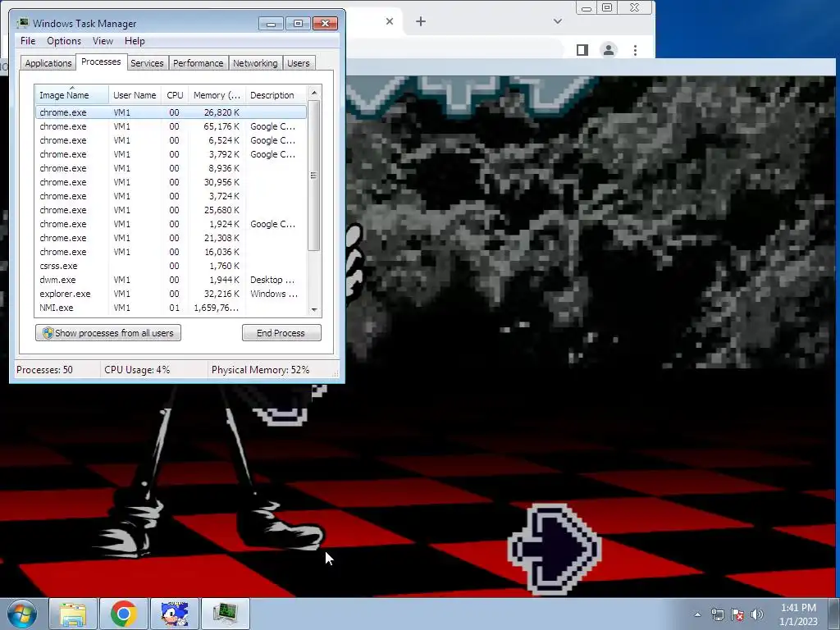Select chrome.exe row with 16,036 K
Viewport: 840px width, 630px height.
(x=171, y=252)
